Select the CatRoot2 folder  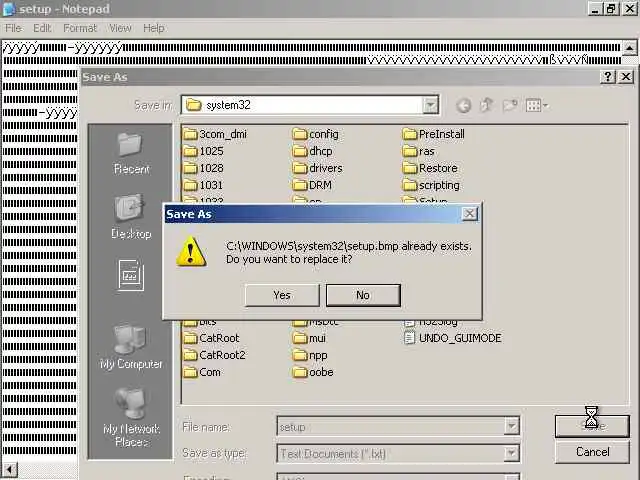pos(215,355)
